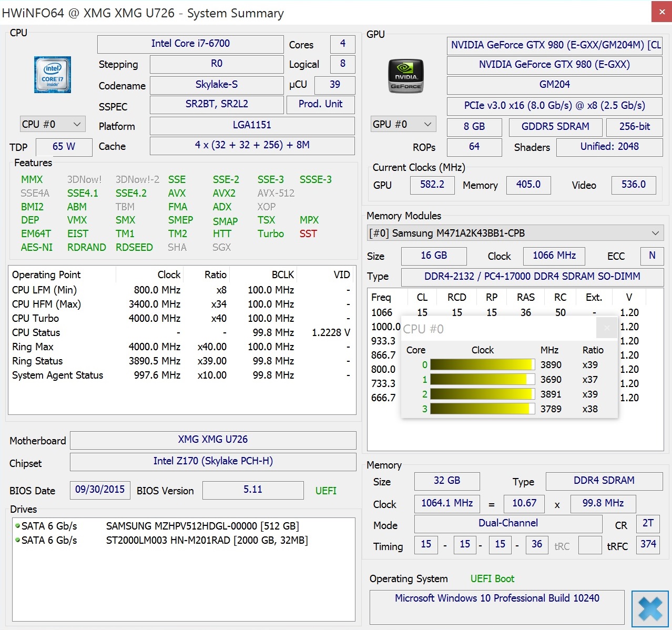Click the CR value 2T field

pos(648,523)
